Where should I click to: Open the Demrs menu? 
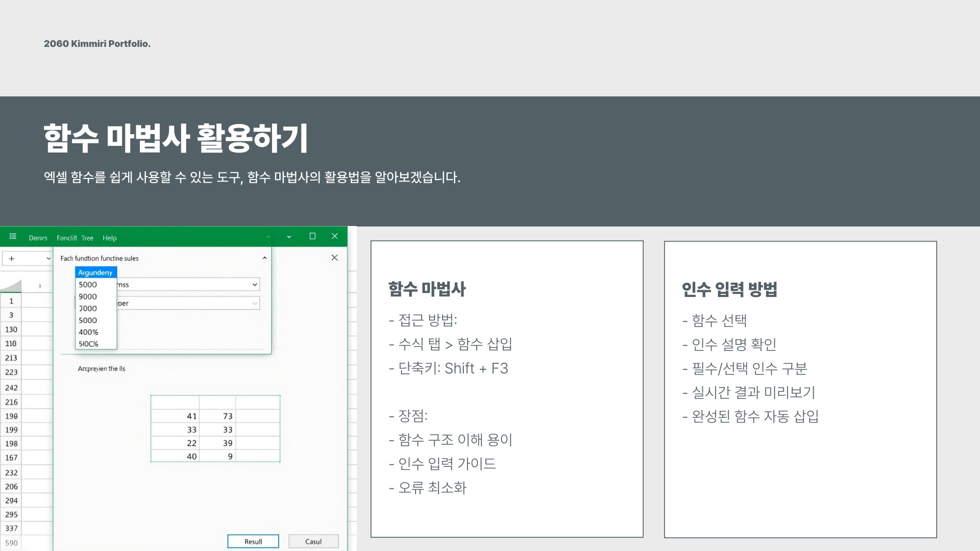click(38, 238)
